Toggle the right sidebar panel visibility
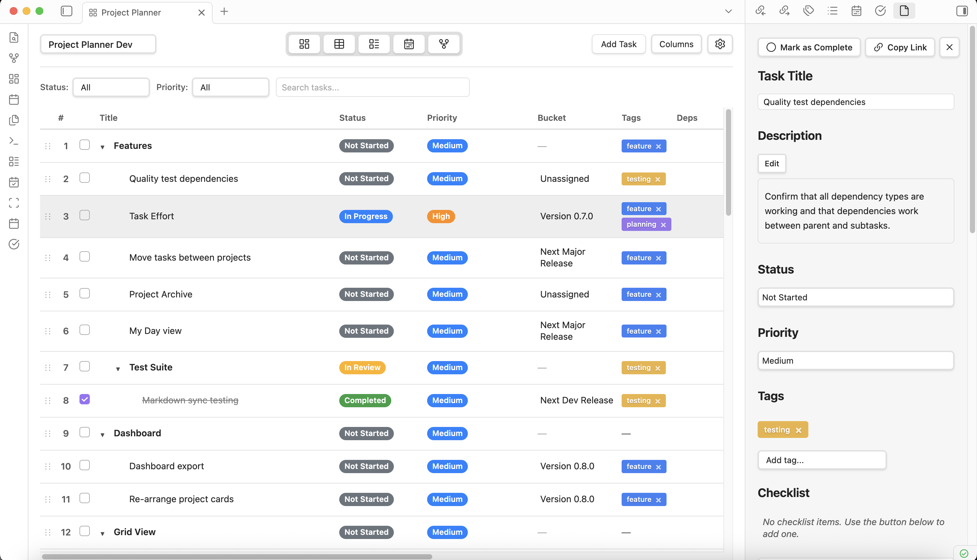The image size is (977, 560). click(x=961, y=11)
